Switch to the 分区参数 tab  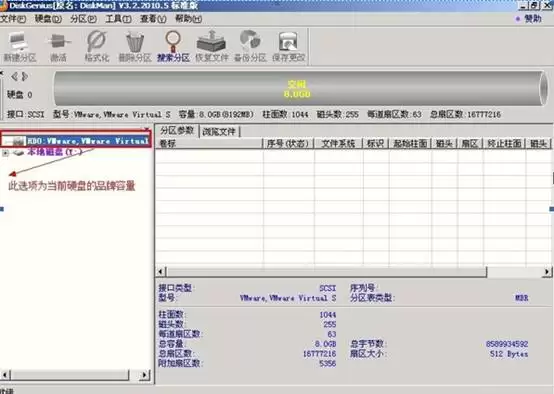(x=177, y=130)
